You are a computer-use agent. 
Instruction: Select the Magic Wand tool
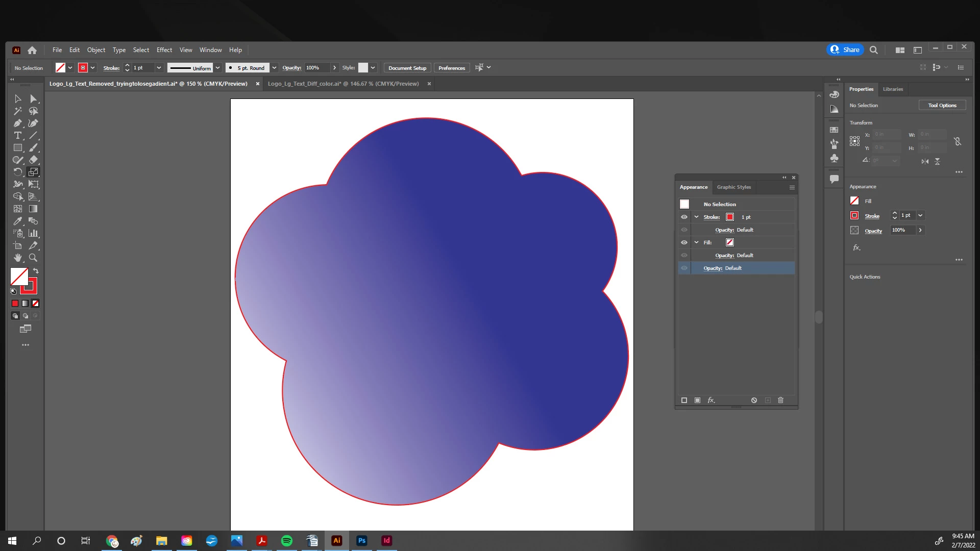[17, 111]
